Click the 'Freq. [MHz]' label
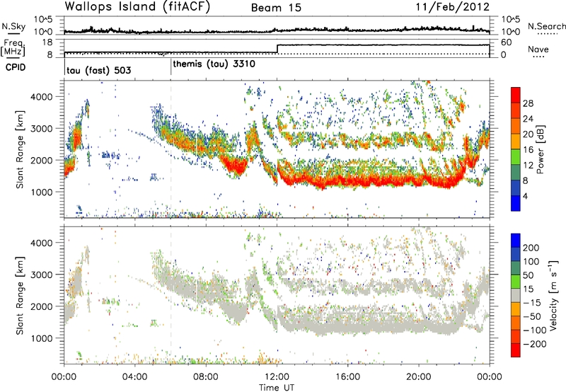This screenshot has width=566, height=392. coord(13,47)
